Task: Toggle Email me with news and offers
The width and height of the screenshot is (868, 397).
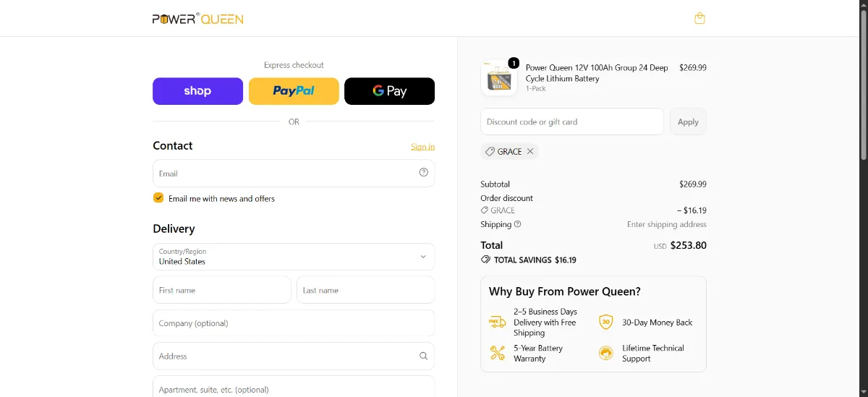Action: [x=158, y=197]
